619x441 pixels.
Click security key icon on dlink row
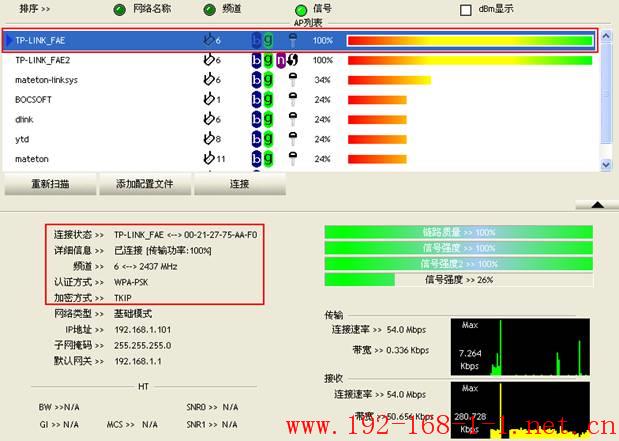(293, 119)
